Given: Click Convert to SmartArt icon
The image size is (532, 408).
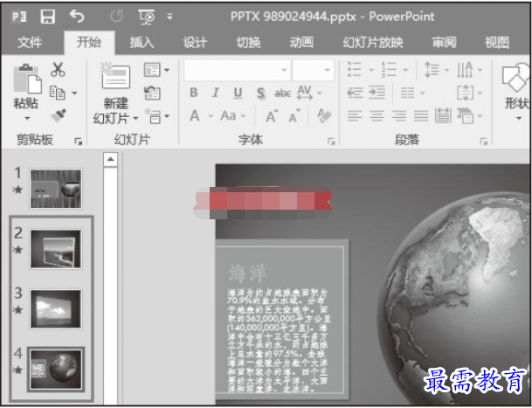Looking at the screenshot, I should [465, 116].
